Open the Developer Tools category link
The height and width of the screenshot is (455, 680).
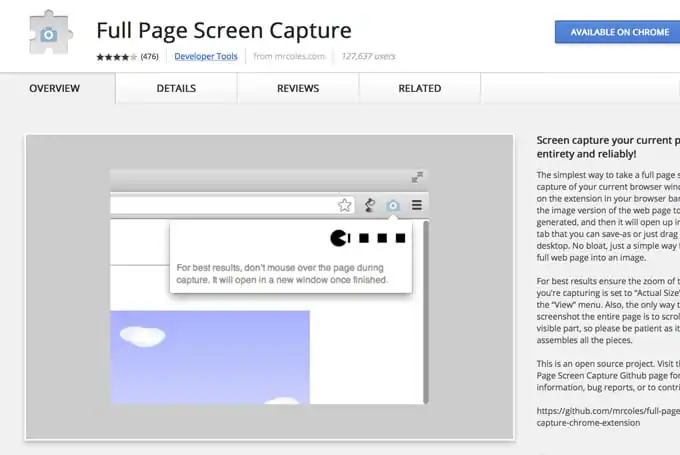(x=206, y=56)
